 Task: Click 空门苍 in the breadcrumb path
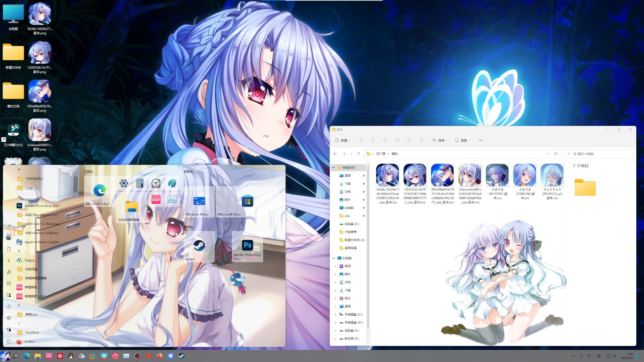point(380,154)
